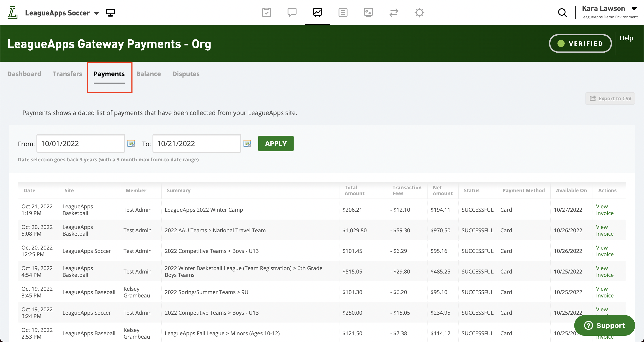644x342 pixels.
Task: Switch to the Transfers tab
Action: point(67,74)
